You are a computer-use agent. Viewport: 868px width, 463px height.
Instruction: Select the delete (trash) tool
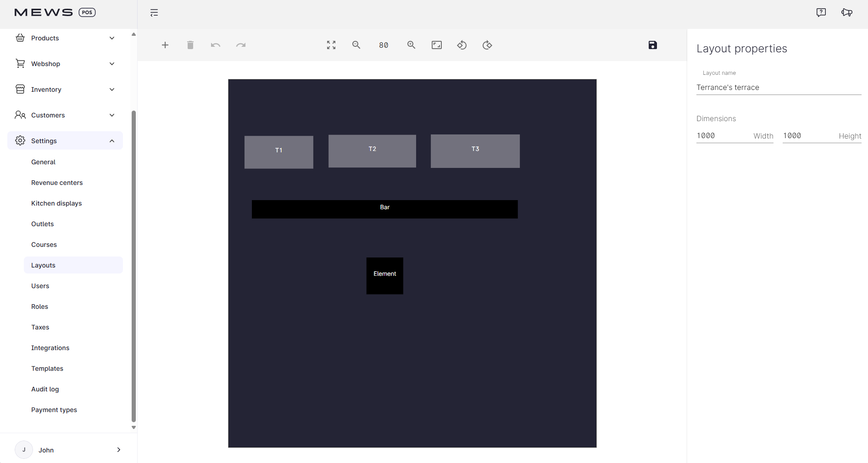190,45
